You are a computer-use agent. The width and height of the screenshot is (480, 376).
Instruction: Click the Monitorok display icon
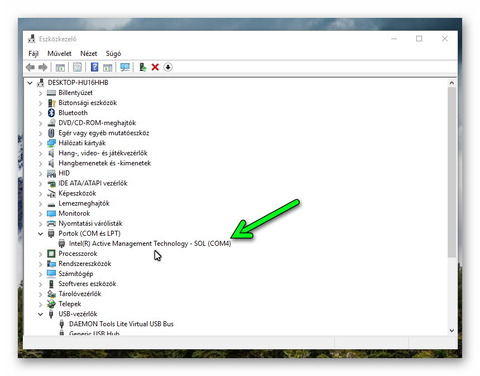(51, 214)
